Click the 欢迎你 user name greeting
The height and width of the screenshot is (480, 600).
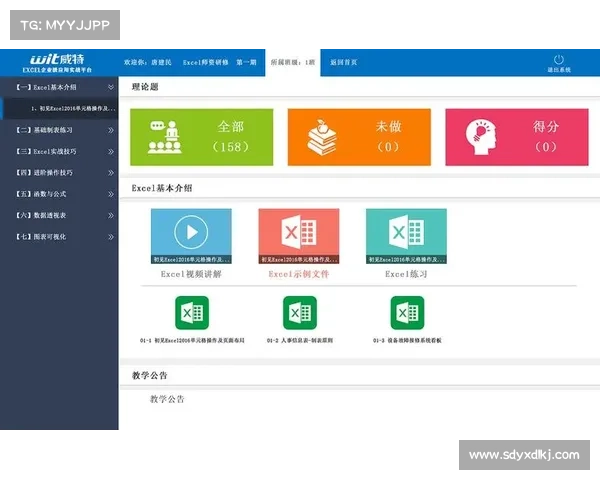click(147, 62)
